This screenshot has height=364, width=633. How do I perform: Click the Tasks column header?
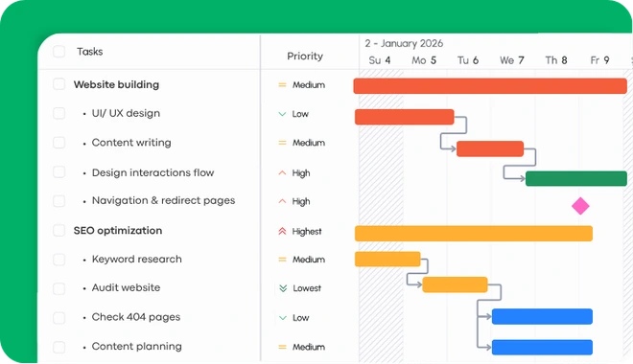click(90, 52)
